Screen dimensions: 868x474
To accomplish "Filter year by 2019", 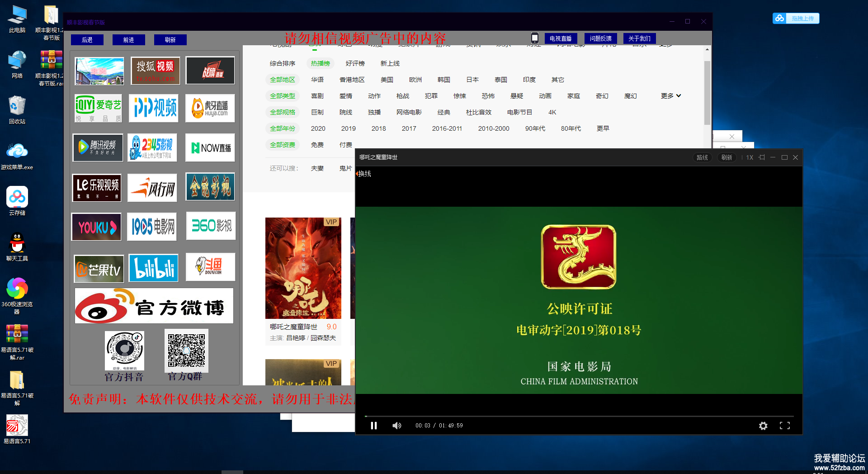I will click(349, 128).
